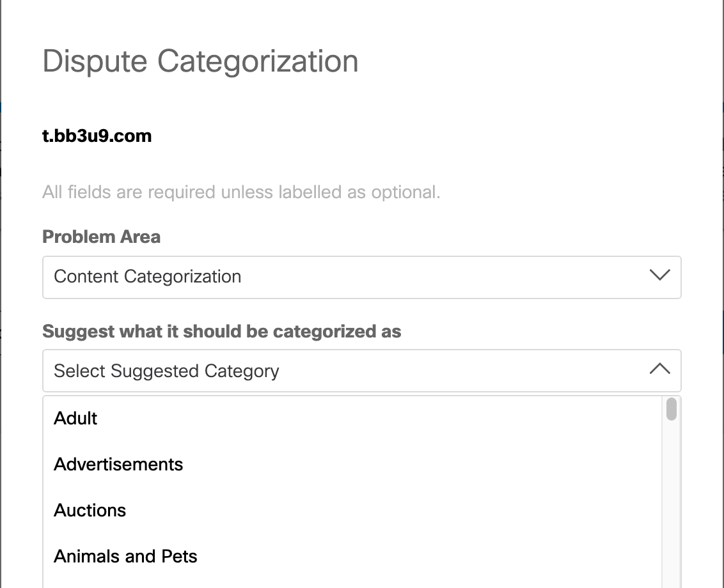
Task: Click the category list scrollbar thumb
Action: 671,409
